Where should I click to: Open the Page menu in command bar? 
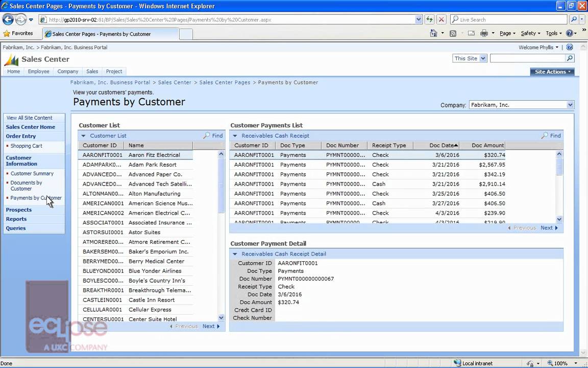(x=507, y=33)
